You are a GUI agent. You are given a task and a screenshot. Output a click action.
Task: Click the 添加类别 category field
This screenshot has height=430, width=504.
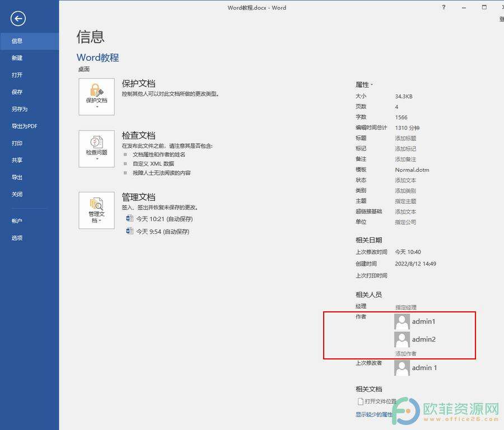[x=405, y=191]
